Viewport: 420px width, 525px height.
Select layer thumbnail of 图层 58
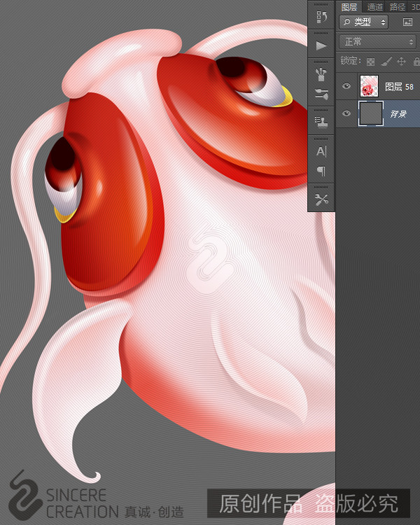369,86
